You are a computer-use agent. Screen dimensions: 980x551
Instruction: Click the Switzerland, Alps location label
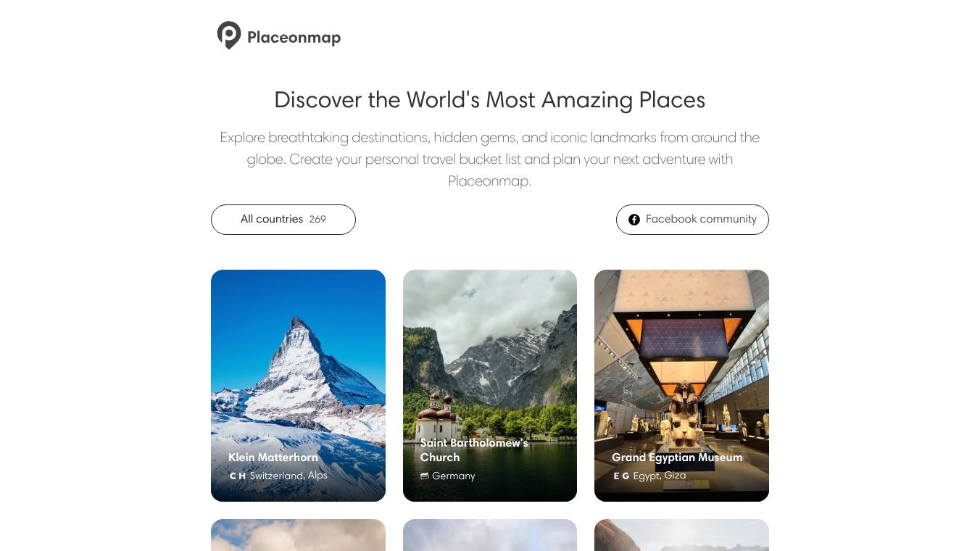click(x=288, y=476)
